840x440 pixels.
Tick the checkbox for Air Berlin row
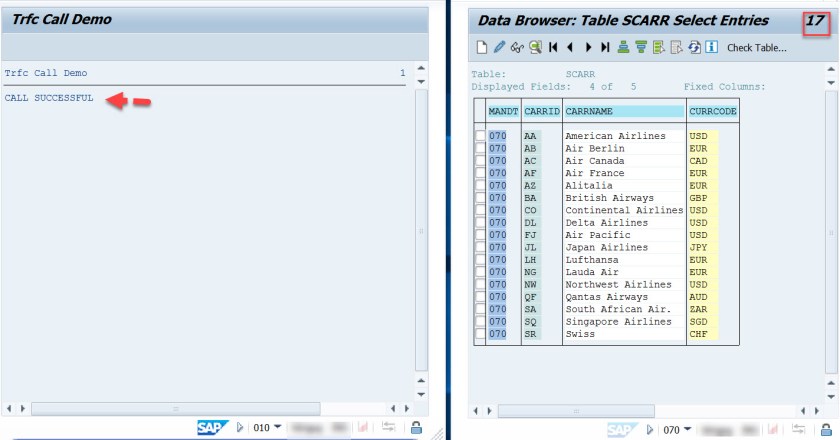point(480,148)
